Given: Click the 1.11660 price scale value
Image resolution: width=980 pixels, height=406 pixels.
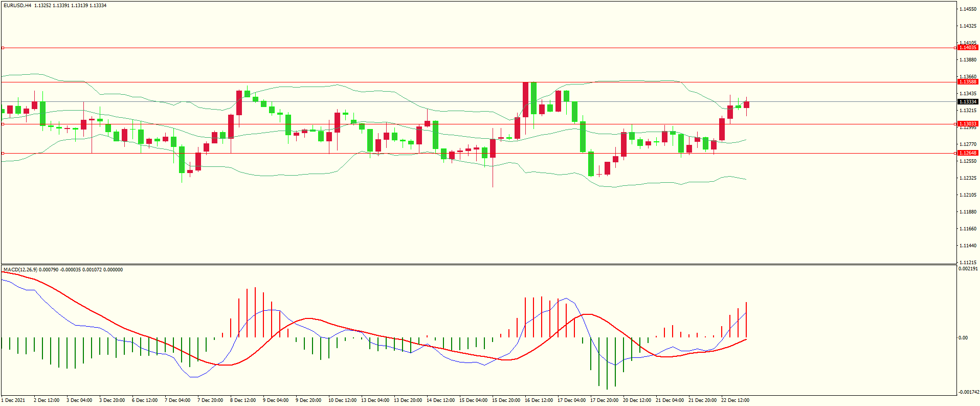Looking at the screenshot, I should [x=968, y=229].
